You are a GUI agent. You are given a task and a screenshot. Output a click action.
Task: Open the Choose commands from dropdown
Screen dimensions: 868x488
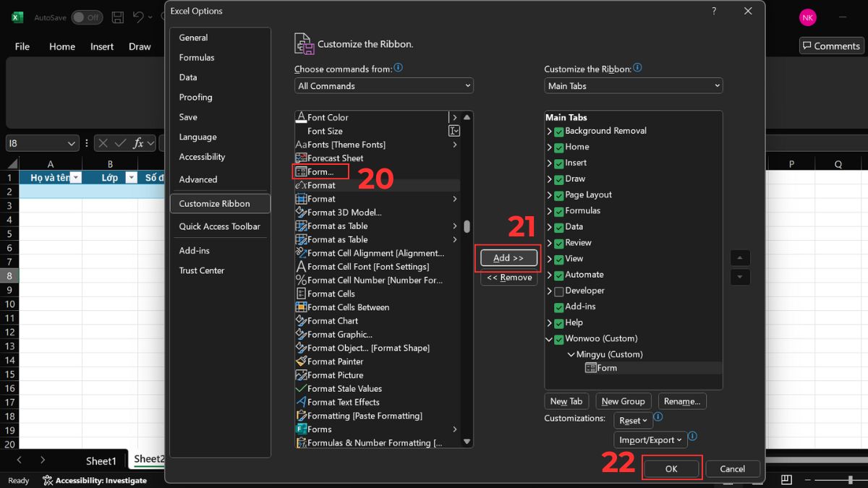coord(384,86)
